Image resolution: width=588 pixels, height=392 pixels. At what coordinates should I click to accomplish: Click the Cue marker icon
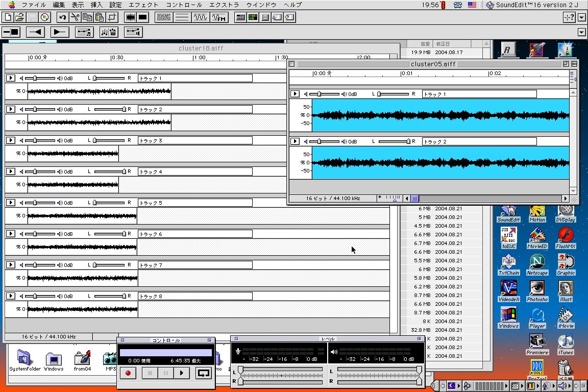(277, 17)
